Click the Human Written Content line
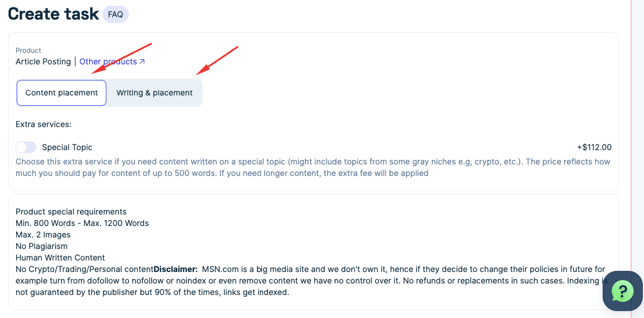The width and height of the screenshot is (644, 318). [60, 258]
